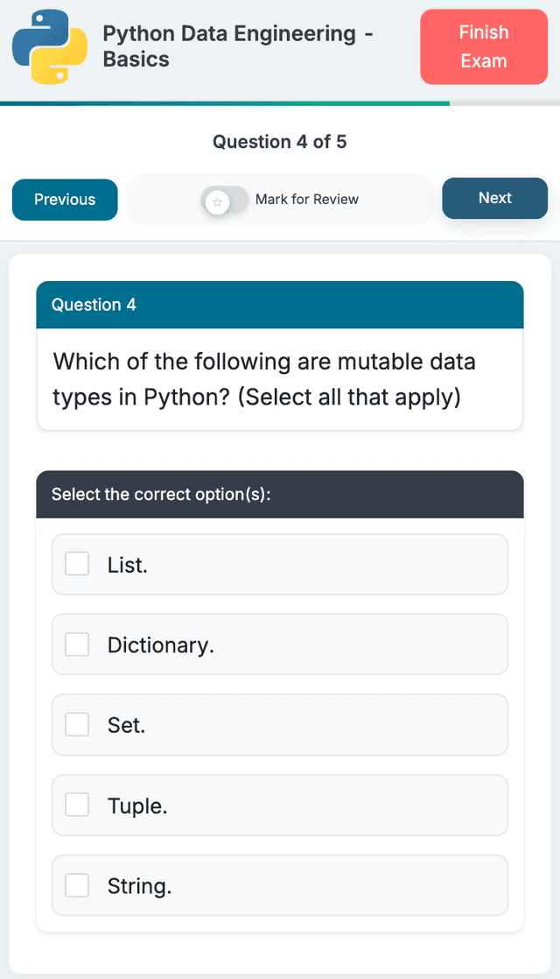The height and width of the screenshot is (979, 560).
Task: Click the 'Question 4 of 5' counter
Action: 280,142
